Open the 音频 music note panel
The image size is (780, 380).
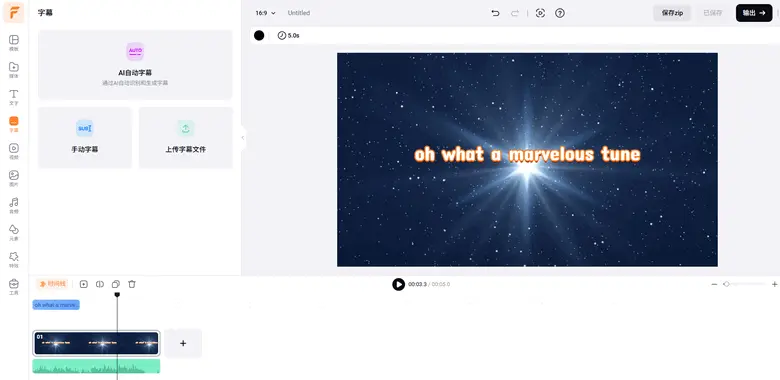[14, 205]
